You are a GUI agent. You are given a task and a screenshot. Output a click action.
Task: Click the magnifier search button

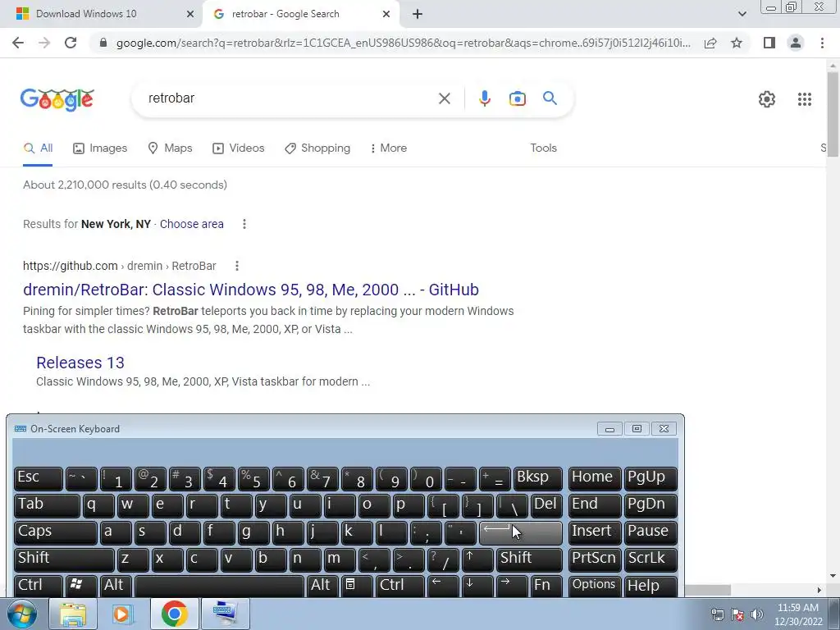click(550, 98)
